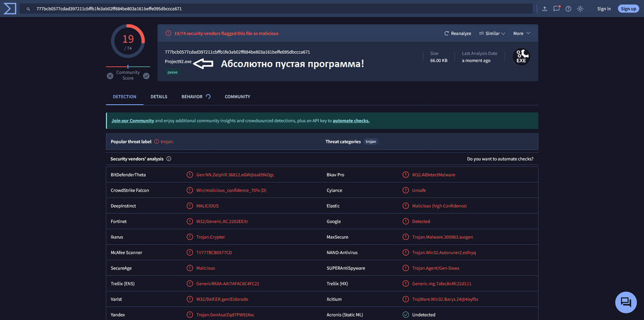This screenshot has height=320, width=644.
Task: Expand the More dropdown menu
Action: (x=522, y=34)
